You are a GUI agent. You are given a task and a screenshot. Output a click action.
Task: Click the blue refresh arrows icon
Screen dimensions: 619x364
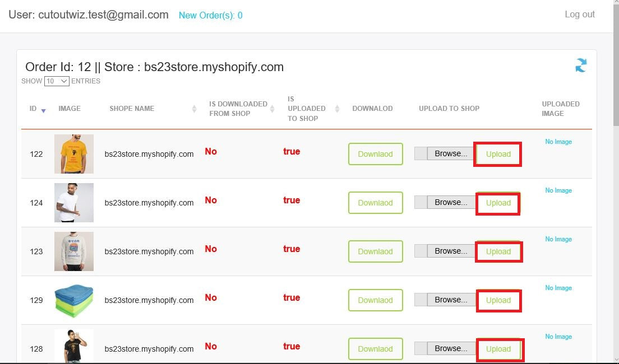pyautogui.click(x=581, y=66)
